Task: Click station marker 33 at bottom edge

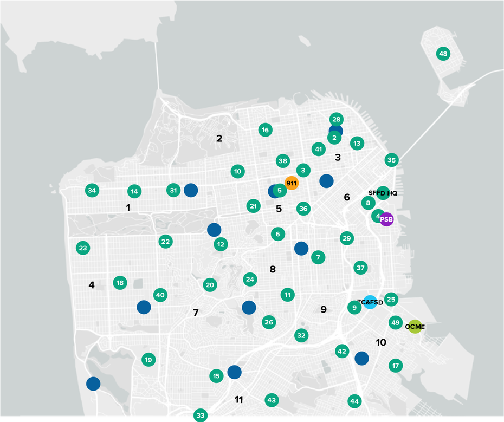Action: [x=201, y=415]
